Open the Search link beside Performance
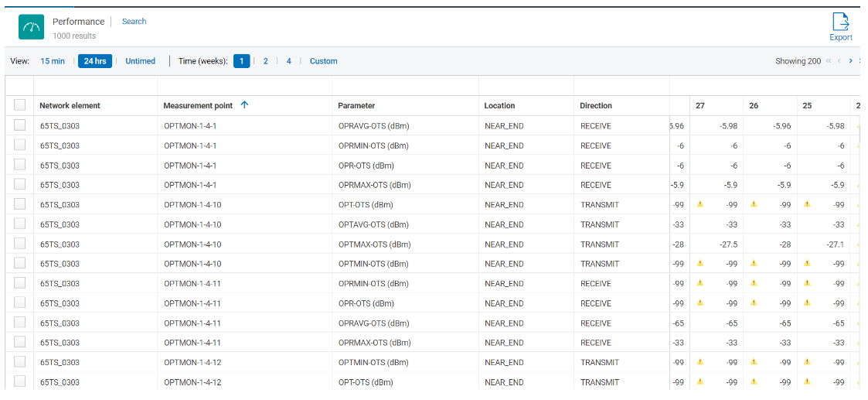Viewport: 868px width, 400px height. [x=134, y=21]
